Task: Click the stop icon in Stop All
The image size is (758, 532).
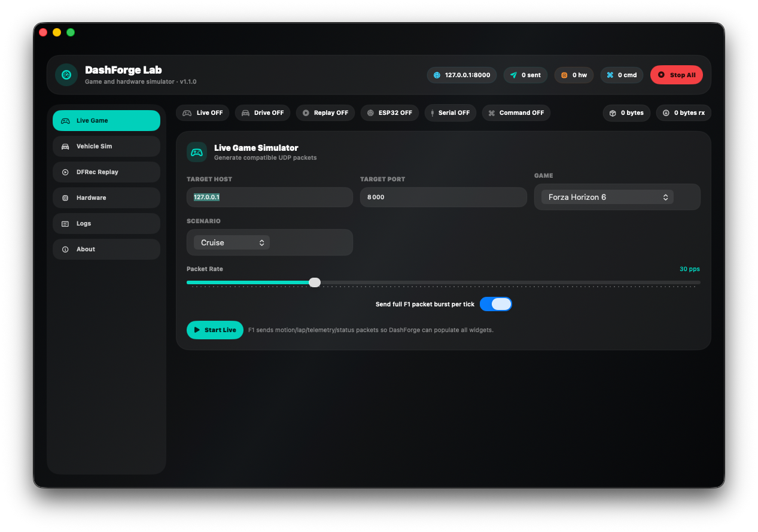Action: (661, 75)
